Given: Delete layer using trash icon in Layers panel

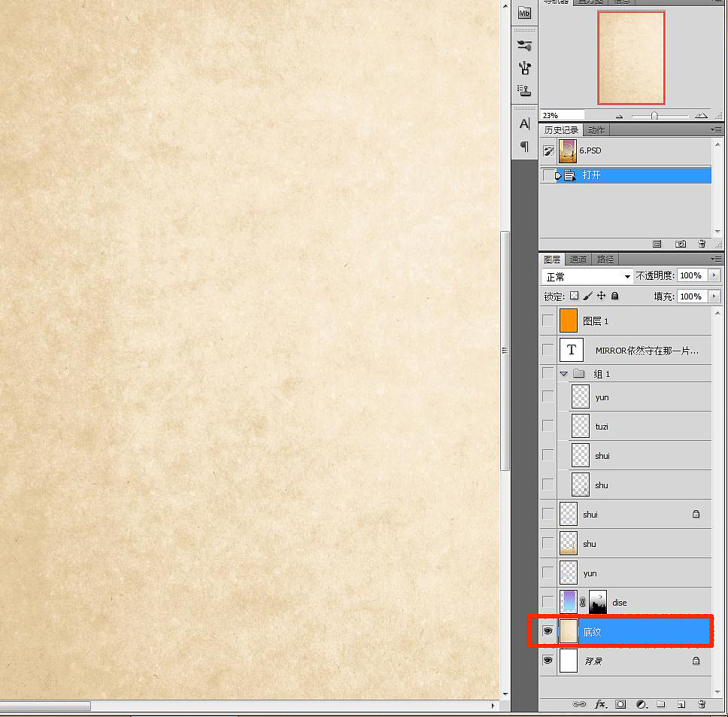Looking at the screenshot, I should (x=702, y=704).
